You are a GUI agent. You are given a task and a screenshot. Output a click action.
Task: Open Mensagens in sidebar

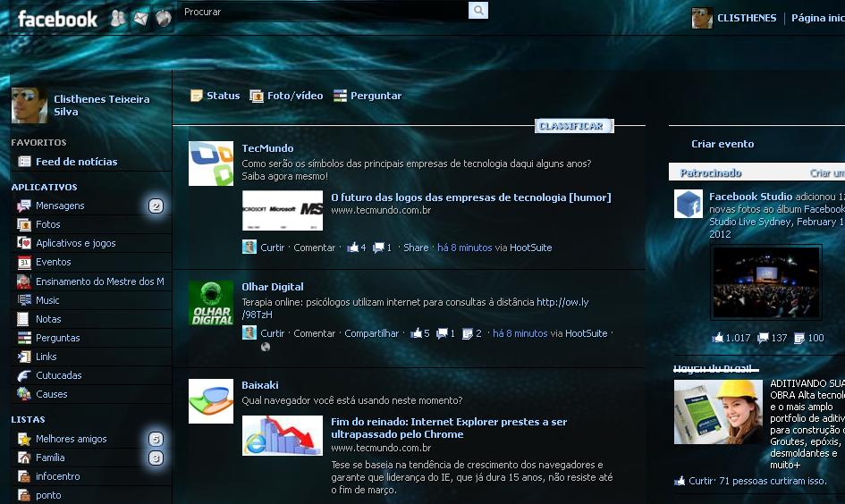pyautogui.click(x=60, y=206)
